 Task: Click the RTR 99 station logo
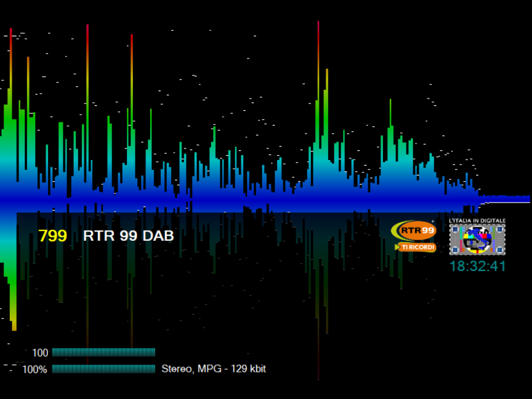pos(413,231)
